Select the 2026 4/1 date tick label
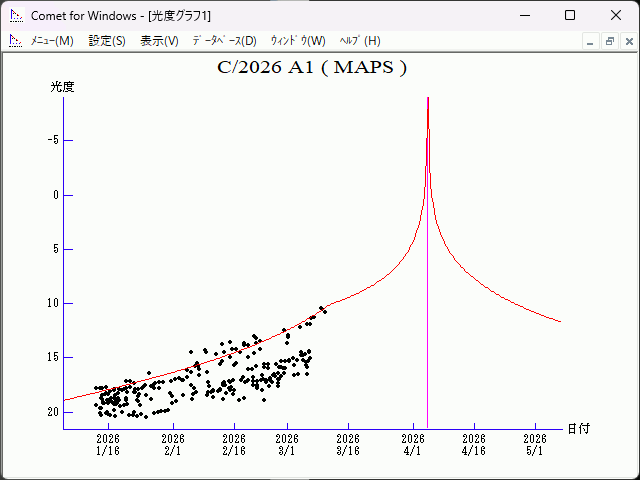Screen dimensions: 640x480 [413, 444]
